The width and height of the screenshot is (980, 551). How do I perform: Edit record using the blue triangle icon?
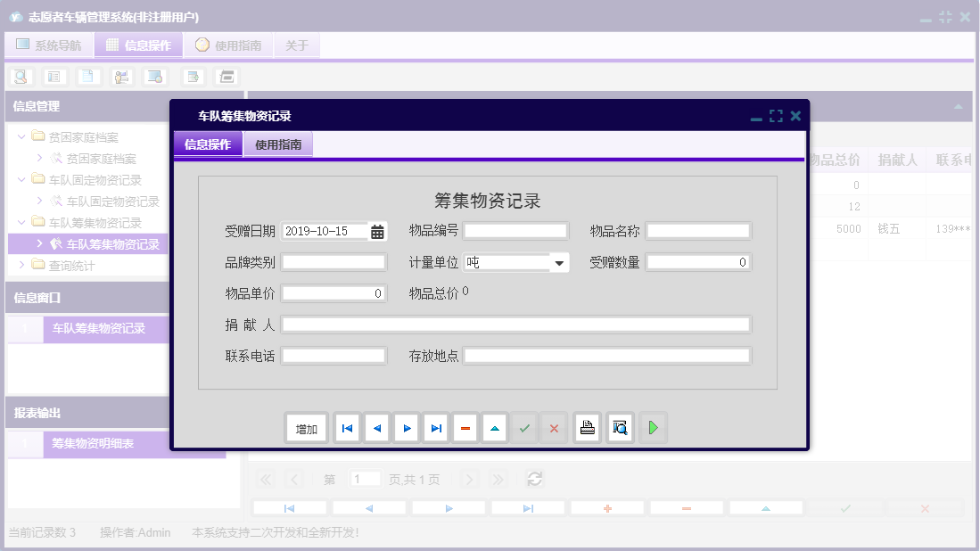point(494,427)
